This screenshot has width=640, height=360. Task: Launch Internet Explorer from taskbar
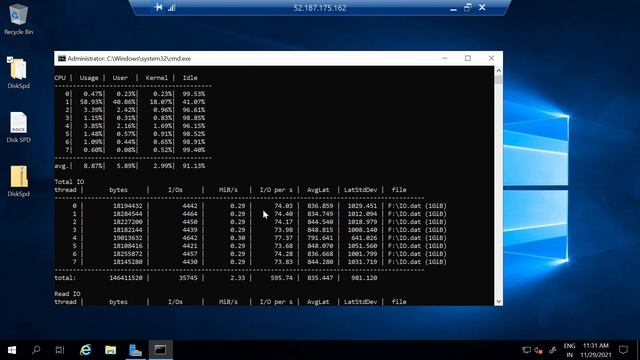pos(86,350)
